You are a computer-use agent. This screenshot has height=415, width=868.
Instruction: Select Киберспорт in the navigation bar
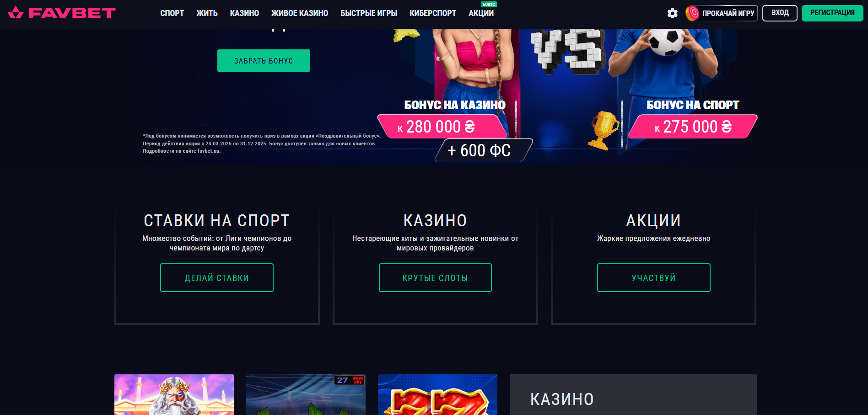point(433,13)
